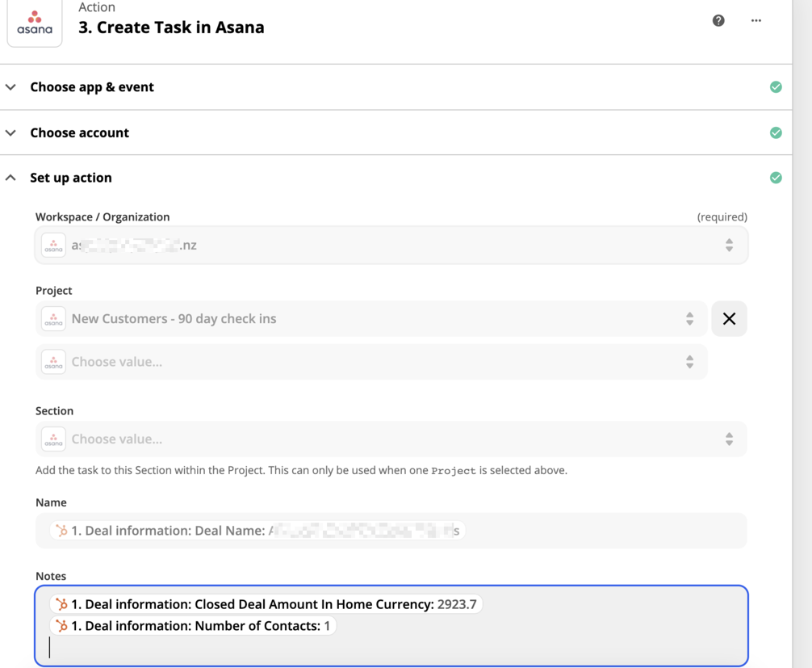Click green checkmark beside Set up action
The width and height of the screenshot is (812, 668).
click(776, 178)
